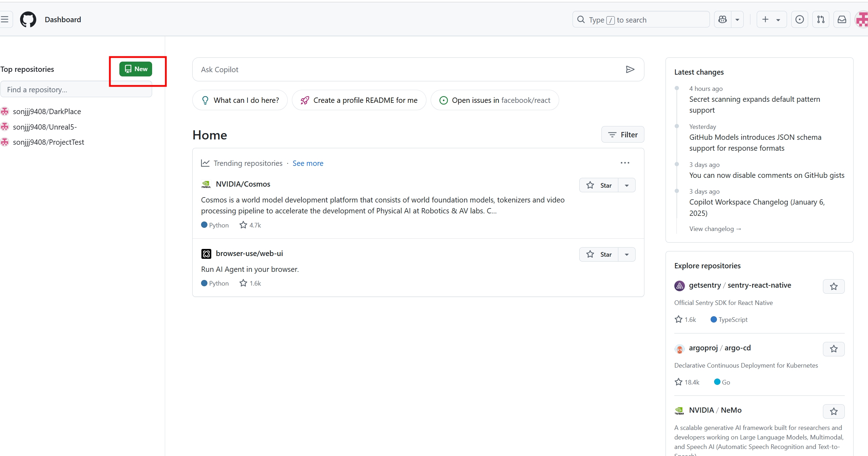
Task: Click the NVIDIA logo beside Cosmos
Action: tap(206, 184)
